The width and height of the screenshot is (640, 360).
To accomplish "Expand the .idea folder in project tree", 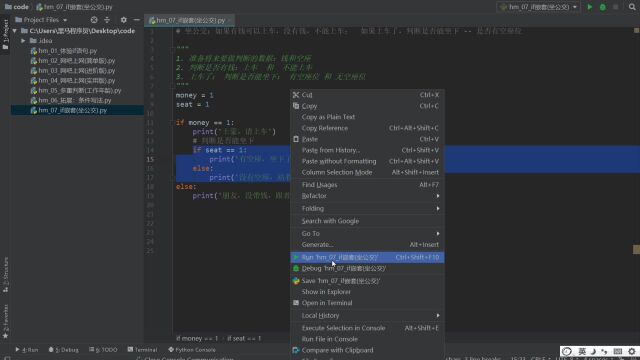I will [23, 41].
